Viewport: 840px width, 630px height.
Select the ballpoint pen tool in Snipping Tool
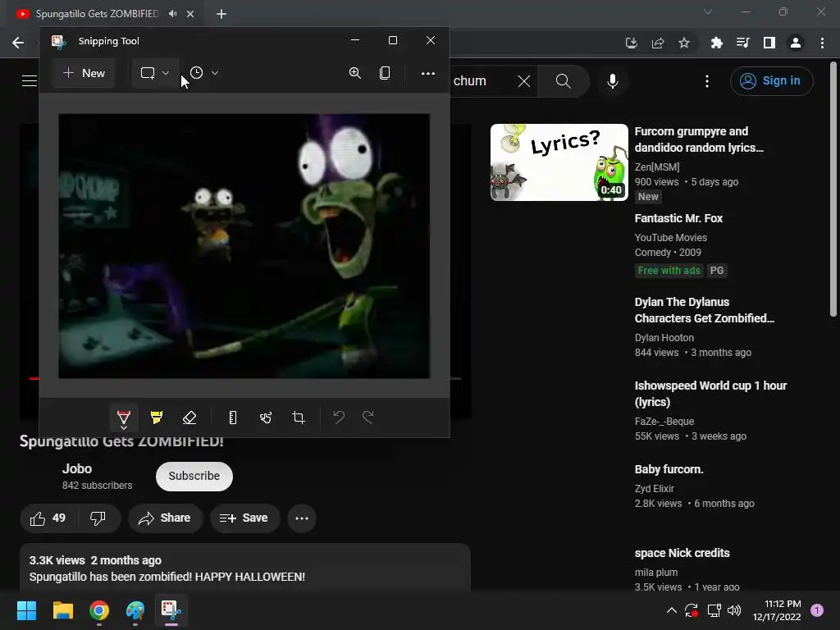[124, 418]
